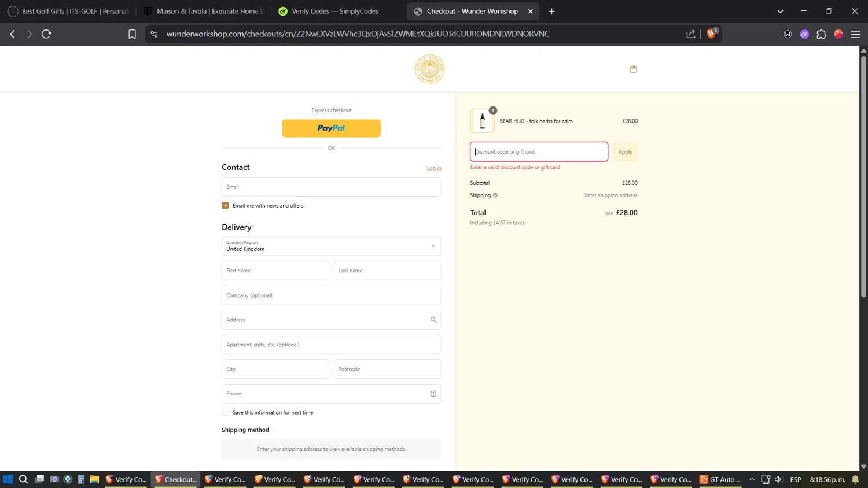Image resolution: width=868 pixels, height=488 pixels.
Task: Open the GT Auto taskbar app
Action: pos(720,479)
